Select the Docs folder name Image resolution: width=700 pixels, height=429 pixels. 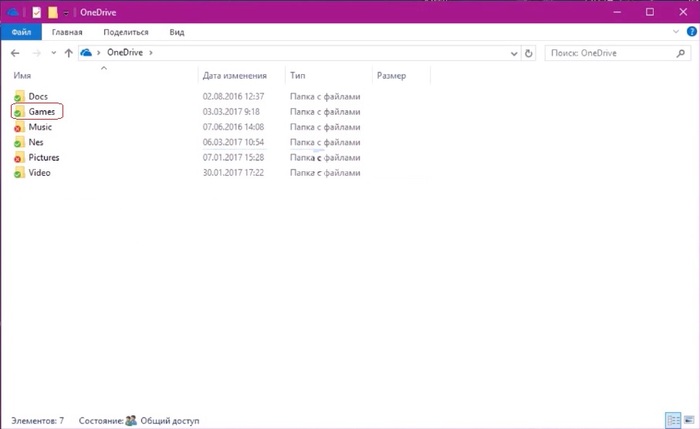pyautogui.click(x=38, y=96)
